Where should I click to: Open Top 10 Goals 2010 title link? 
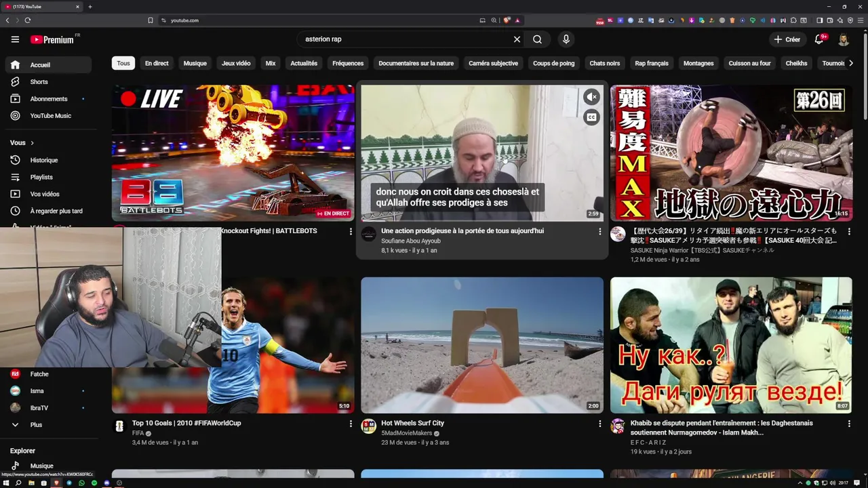(x=186, y=423)
